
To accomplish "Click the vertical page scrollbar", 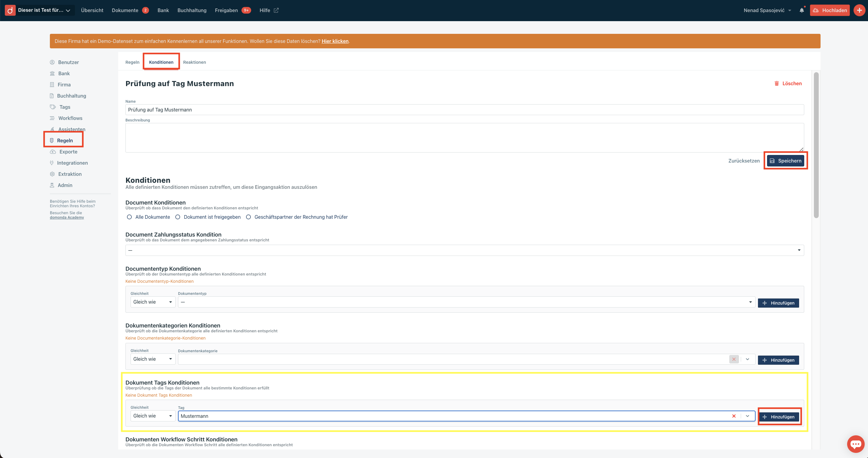I will click(816, 145).
